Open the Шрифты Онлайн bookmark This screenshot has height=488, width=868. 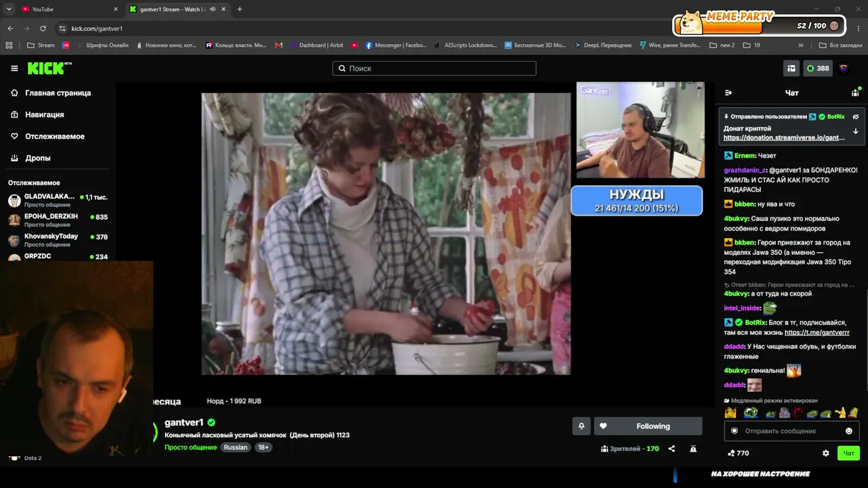(102, 45)
